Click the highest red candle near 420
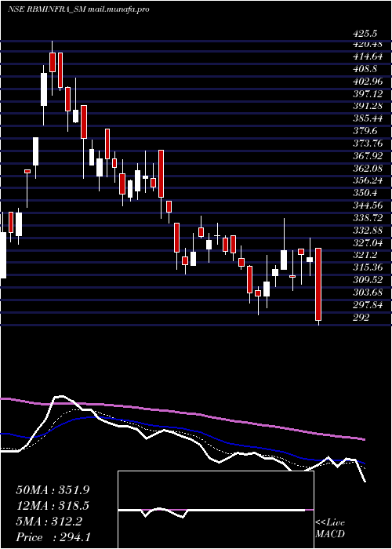 [x=53, y=62]
